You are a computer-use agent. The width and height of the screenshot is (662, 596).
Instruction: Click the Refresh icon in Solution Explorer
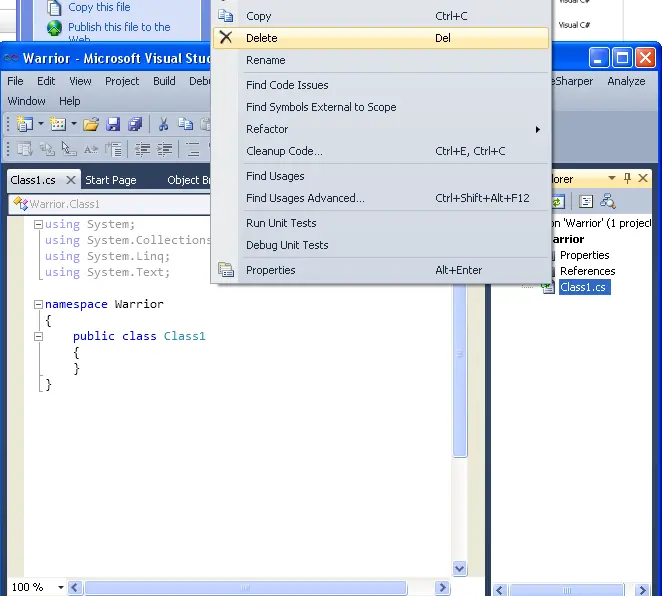point(558,202)
